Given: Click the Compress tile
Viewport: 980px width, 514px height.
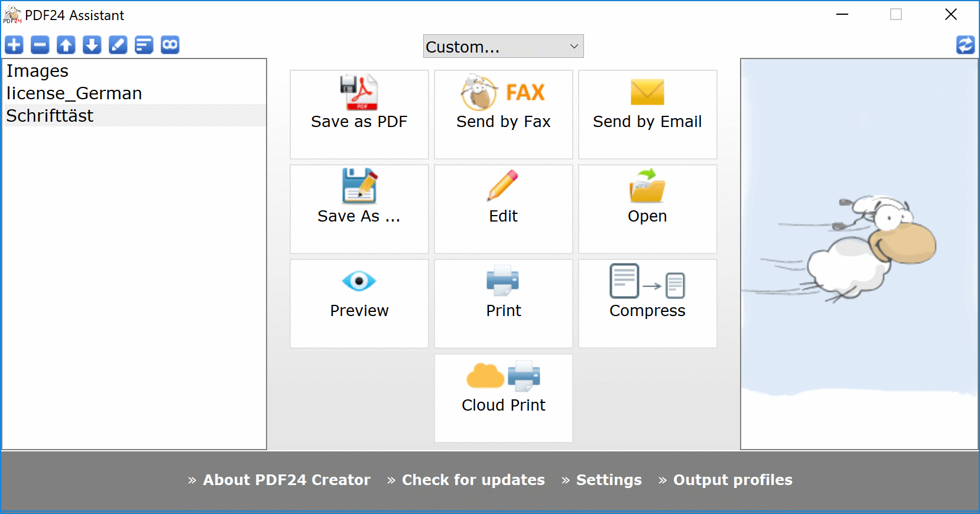Looking at the screenshot, I should [647, 303].
